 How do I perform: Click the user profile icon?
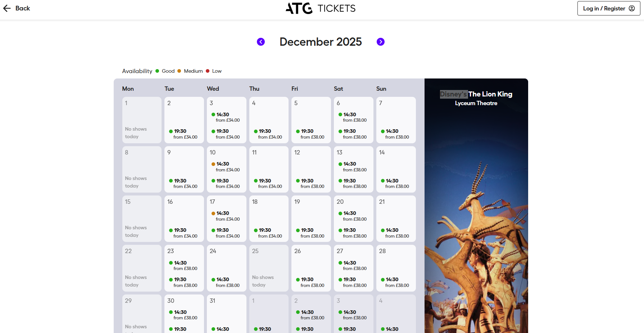point(632,8)
